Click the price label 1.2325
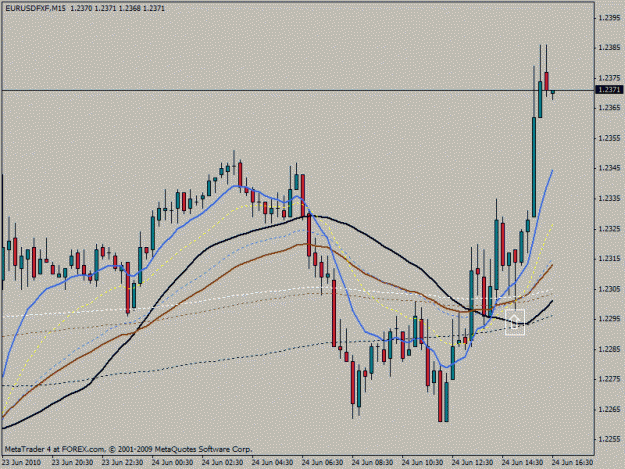The height and width of the screenshot is (469, 625). 610,229
